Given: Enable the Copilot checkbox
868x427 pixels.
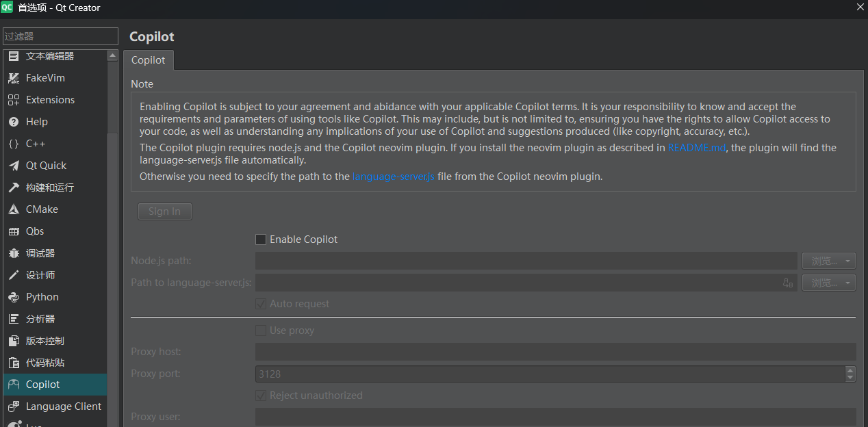Looking at the screenshot, I should pyautogui.click(x=261, y=240).
